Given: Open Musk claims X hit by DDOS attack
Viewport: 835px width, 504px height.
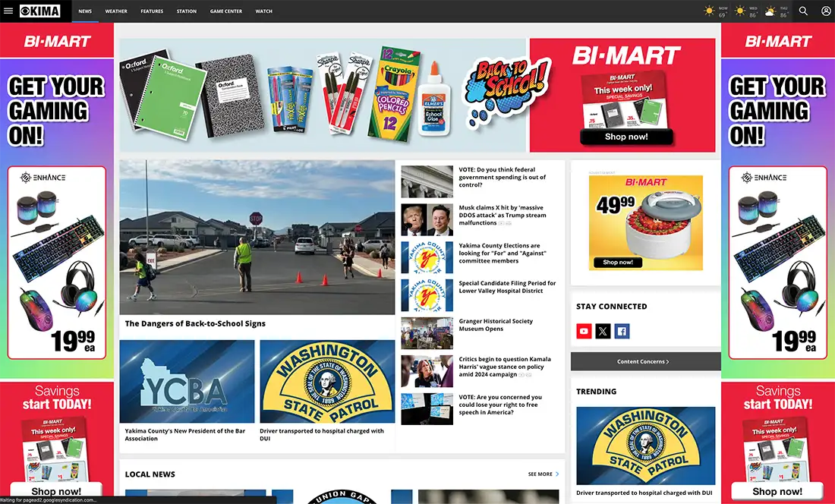Looking at the screenshot, I should coord(503,215).
